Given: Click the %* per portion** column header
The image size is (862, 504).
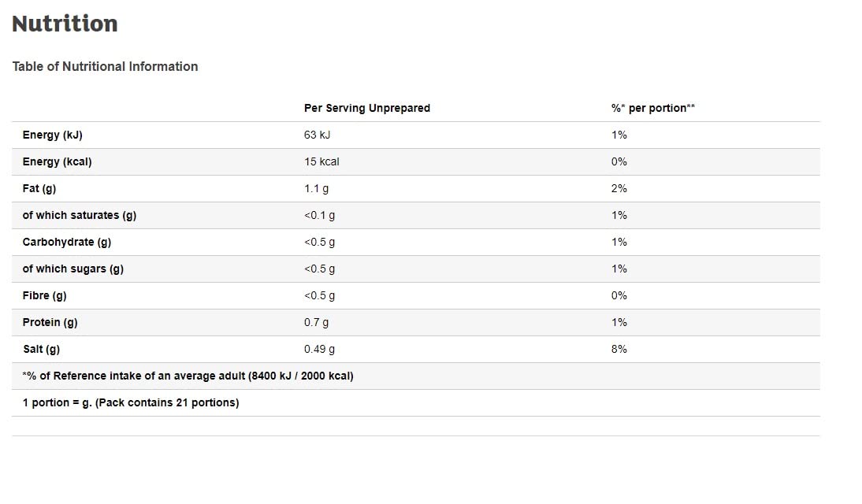Looking at the screenshot, I should point(653,108).
